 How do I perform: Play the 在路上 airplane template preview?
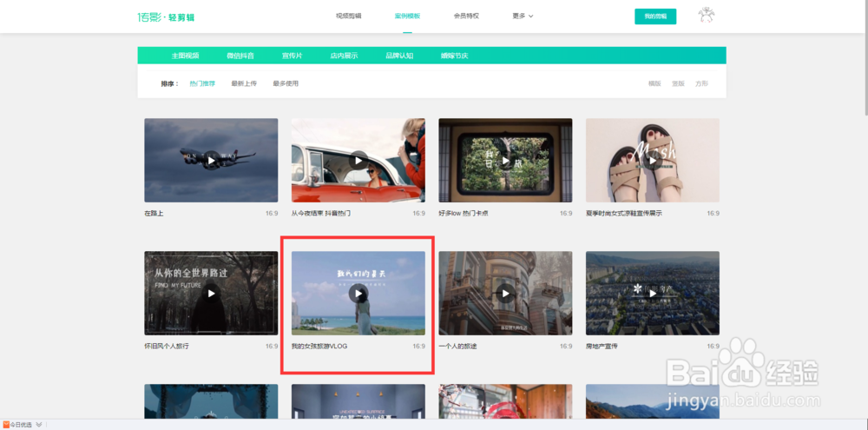click(211, 161)
